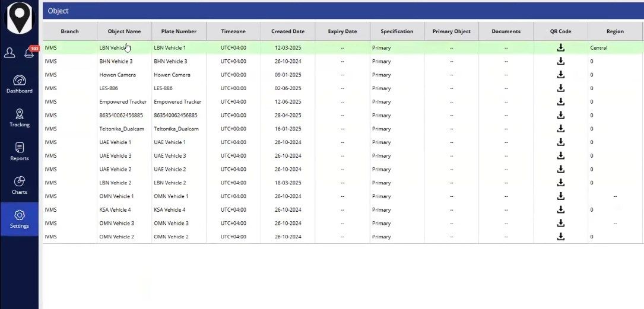The width and height of the screenshot is (644, 309).
Task: Select object name OMN Vehicle 2
Action: coord(117,237)
